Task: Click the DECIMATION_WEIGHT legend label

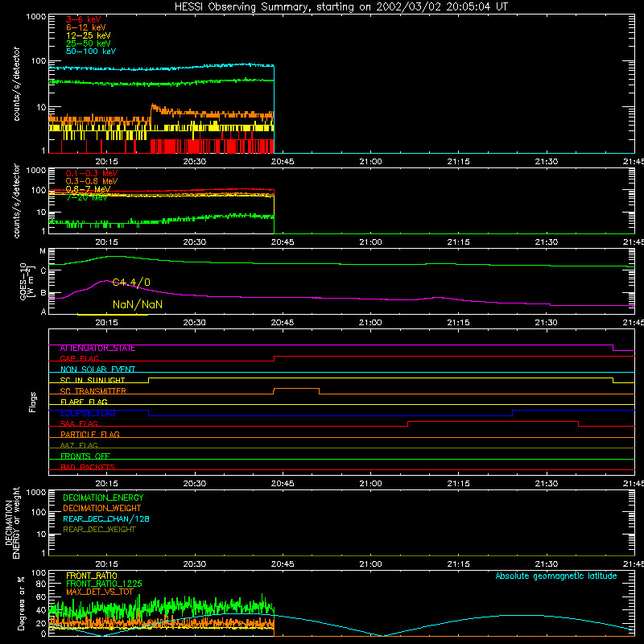Action: pyautogui.click(x=102, y=509)
